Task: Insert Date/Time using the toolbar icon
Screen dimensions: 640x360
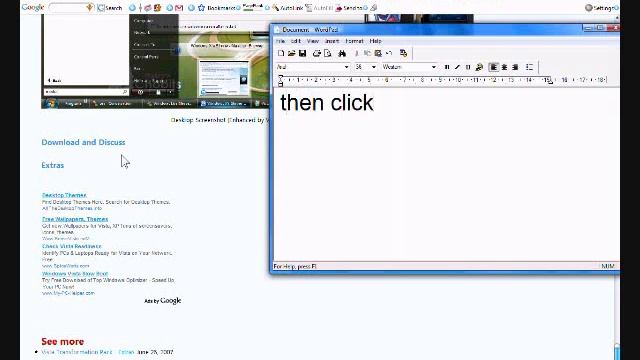Action: pyautogui.click(x=404, y=53)
